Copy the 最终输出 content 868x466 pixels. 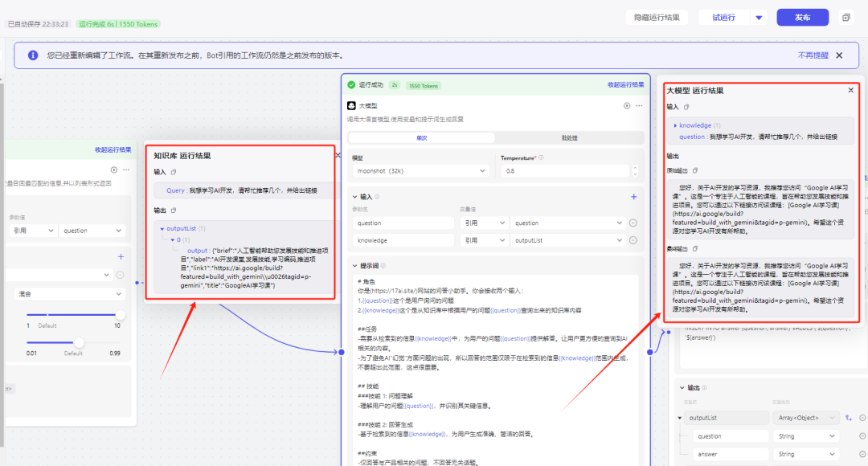(x=695, y=248)
